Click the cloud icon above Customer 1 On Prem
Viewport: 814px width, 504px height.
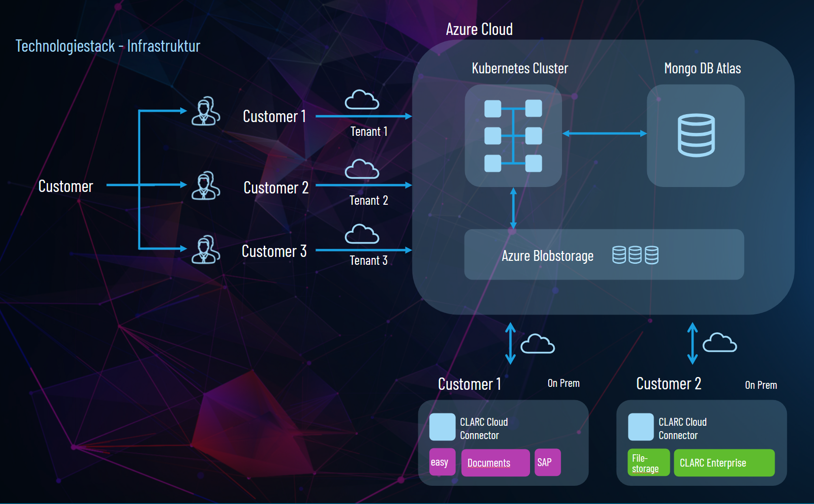[x=537, y=344]
